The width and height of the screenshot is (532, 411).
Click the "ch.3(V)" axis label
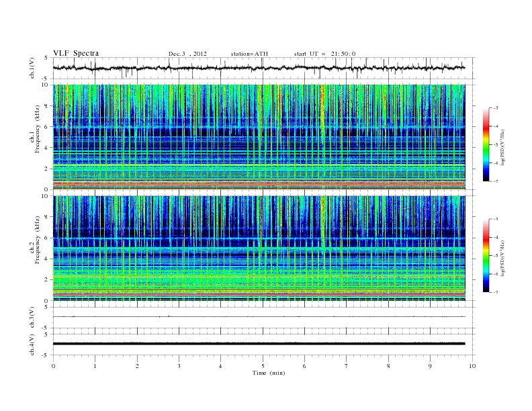[x=32, y=318]
